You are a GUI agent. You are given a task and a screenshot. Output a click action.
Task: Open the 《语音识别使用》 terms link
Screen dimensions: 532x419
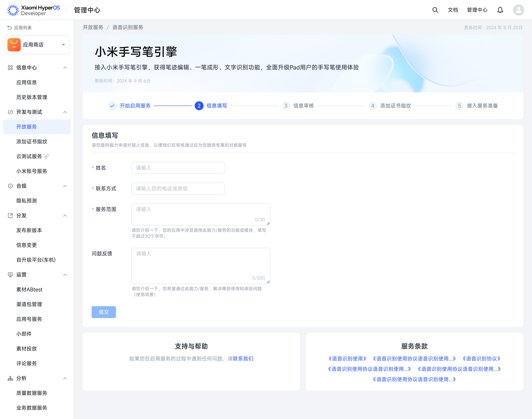[347, 359]
